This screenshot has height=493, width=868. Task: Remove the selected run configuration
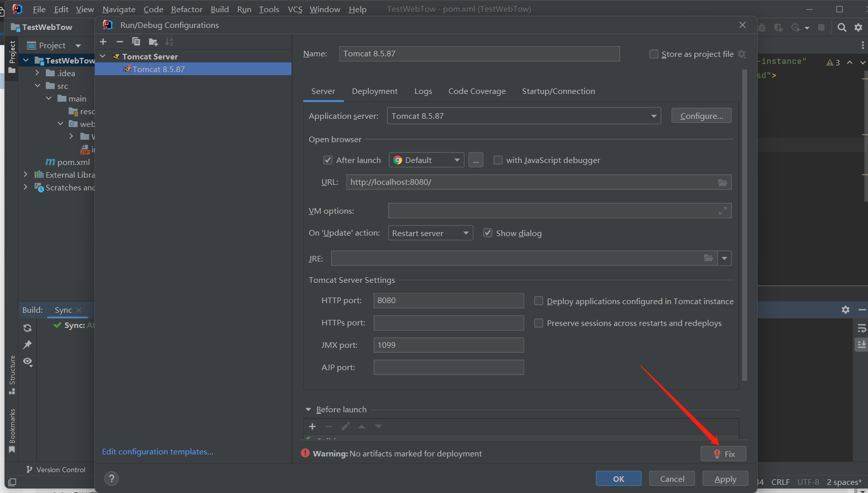point(120,42)
